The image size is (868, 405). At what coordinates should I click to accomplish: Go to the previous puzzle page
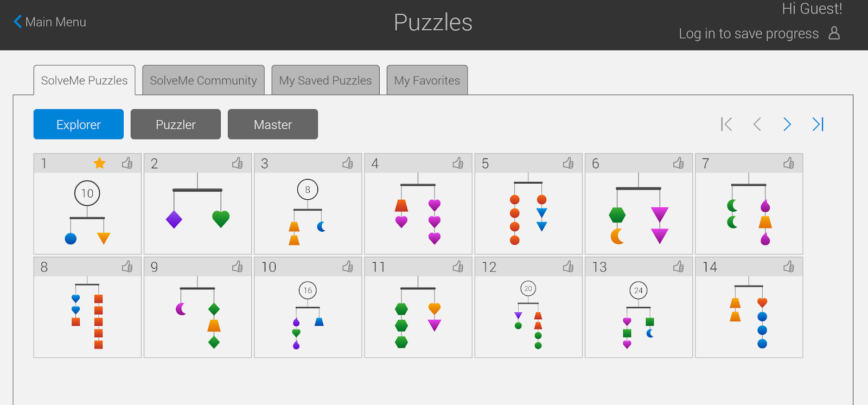pos(757,124)
